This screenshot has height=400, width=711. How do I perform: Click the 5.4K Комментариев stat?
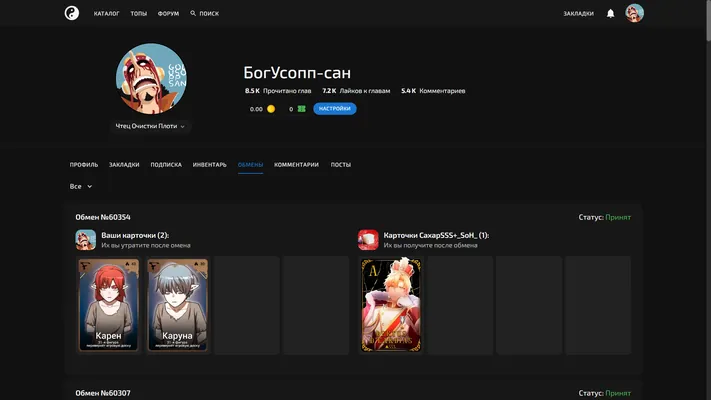click(433, 91)
